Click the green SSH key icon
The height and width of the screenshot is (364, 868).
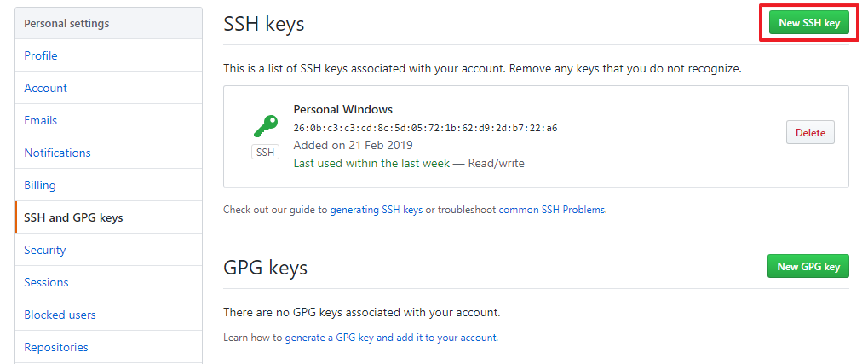(265, 126)
